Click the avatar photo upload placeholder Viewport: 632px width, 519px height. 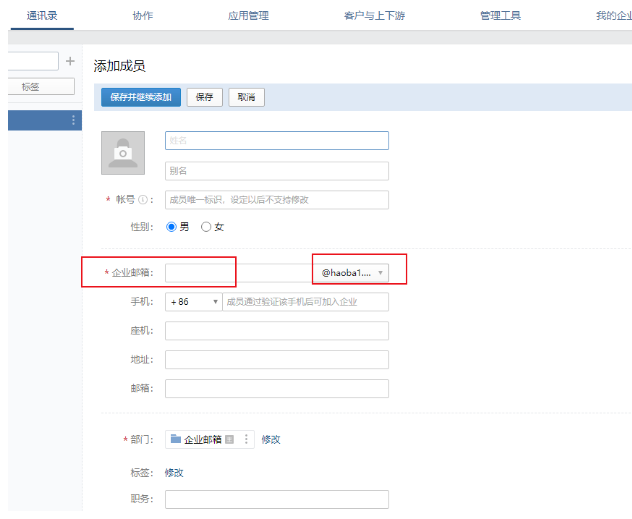tap(123, 152)
